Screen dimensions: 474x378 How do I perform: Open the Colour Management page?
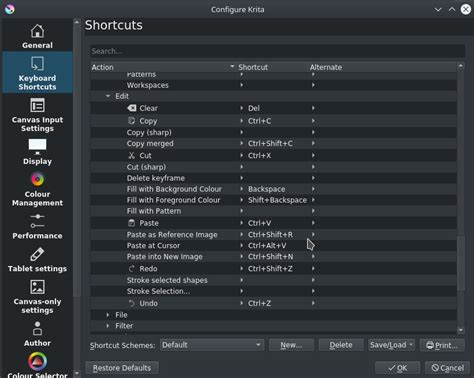(37, 189)
